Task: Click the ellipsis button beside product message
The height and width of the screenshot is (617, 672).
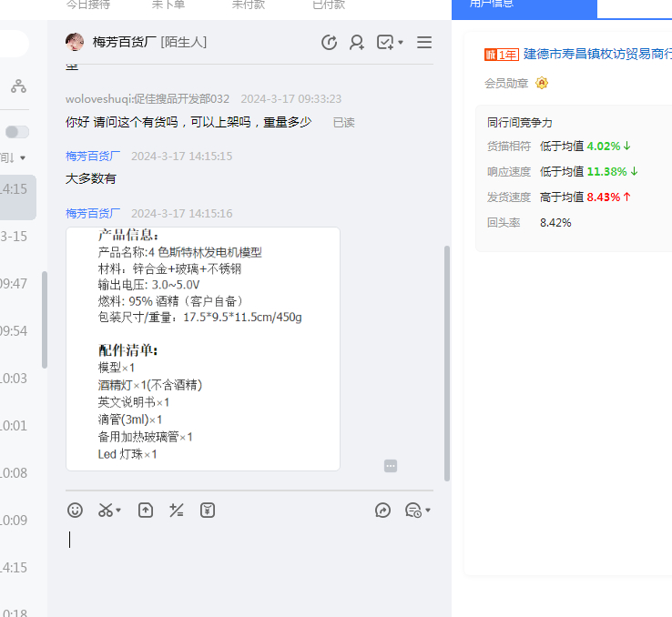Action: [391, 466]
